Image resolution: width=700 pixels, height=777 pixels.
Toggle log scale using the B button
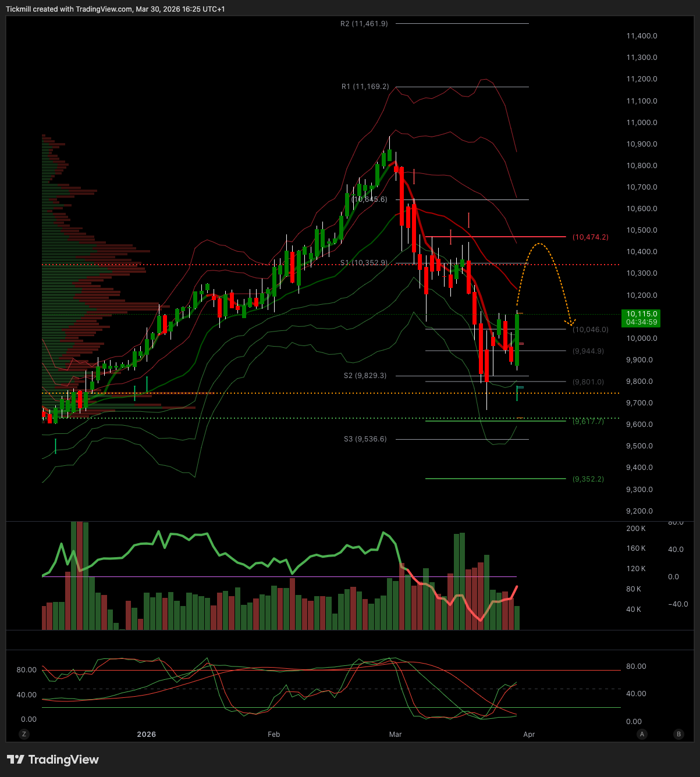(677, 735)
